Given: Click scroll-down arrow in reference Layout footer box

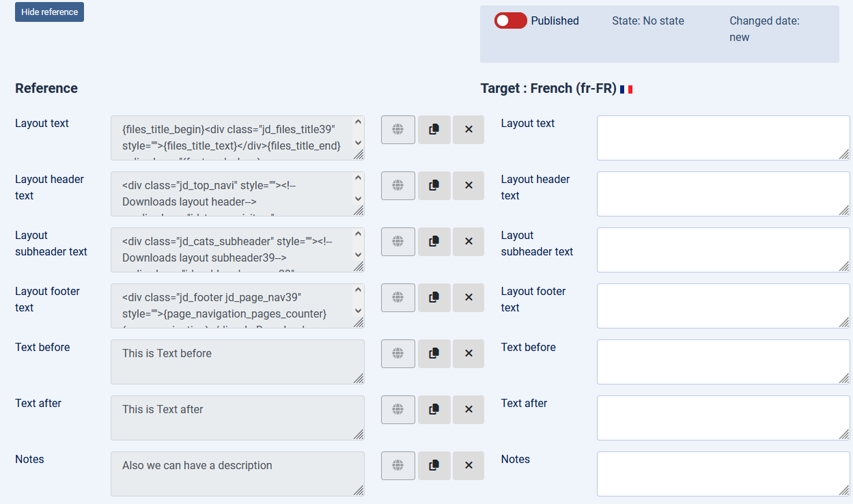Looking at the screenshot, I should click(359, 311).
